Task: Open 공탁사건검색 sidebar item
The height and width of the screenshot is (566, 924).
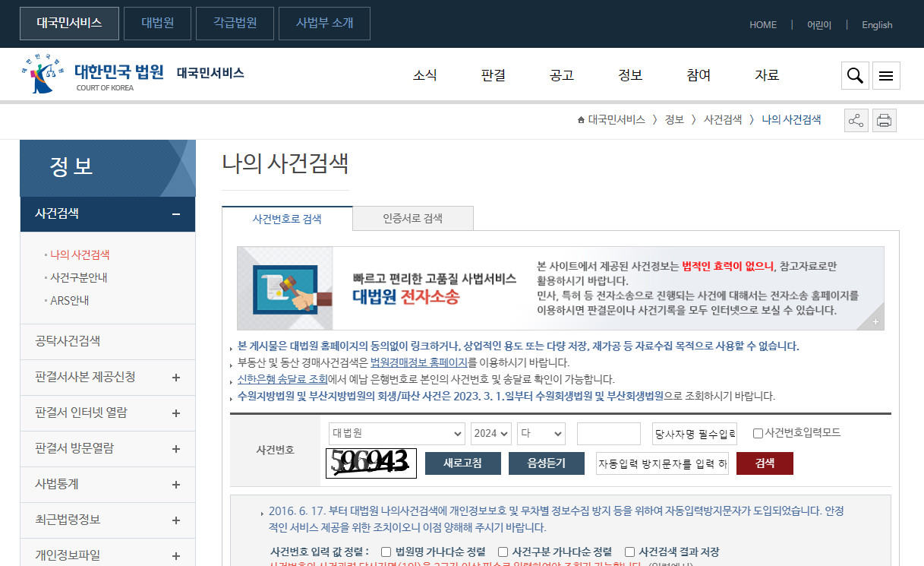Action: pyautogui.click(x=108, y=341)
